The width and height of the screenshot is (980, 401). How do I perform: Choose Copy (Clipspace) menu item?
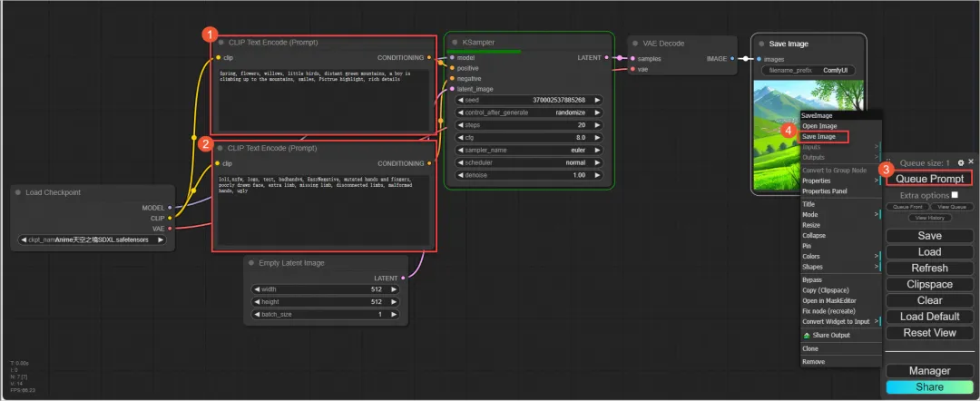pos(840,289)
